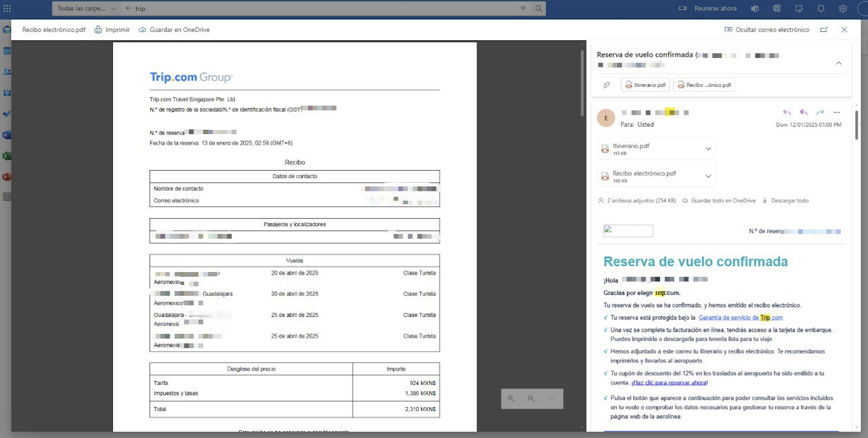Open more email actions menu

click(x=837, y=112)
